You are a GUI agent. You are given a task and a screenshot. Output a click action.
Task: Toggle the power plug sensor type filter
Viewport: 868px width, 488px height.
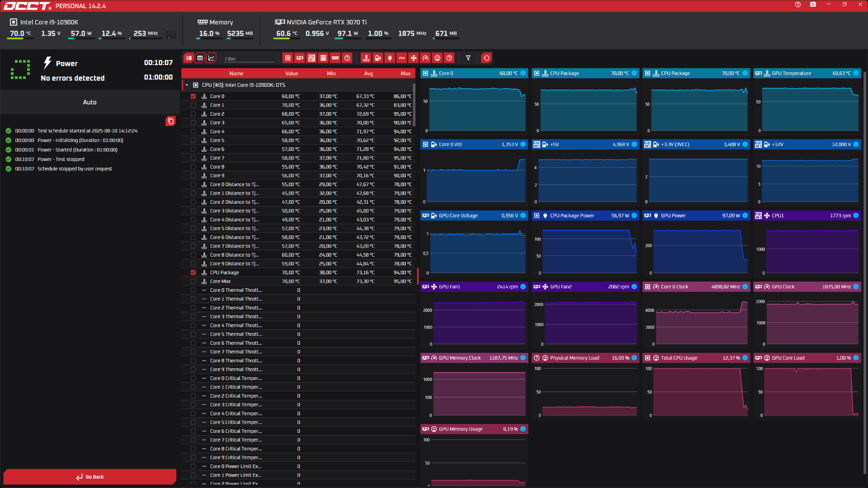coord(390,58)
